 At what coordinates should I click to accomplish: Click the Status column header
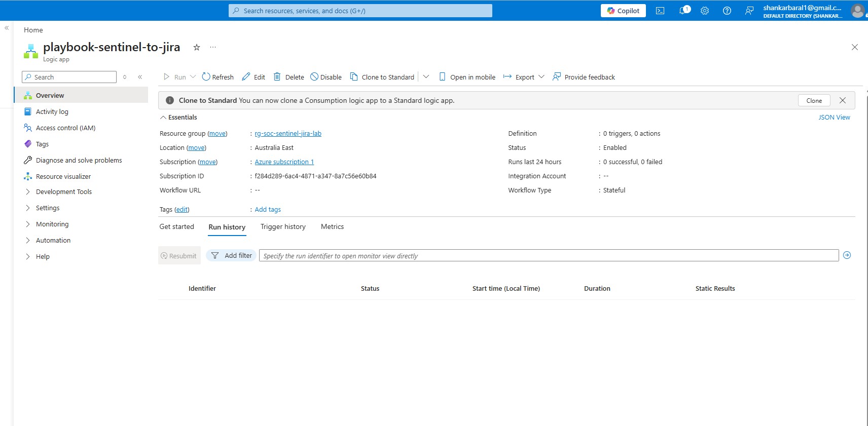pos(370,289)
